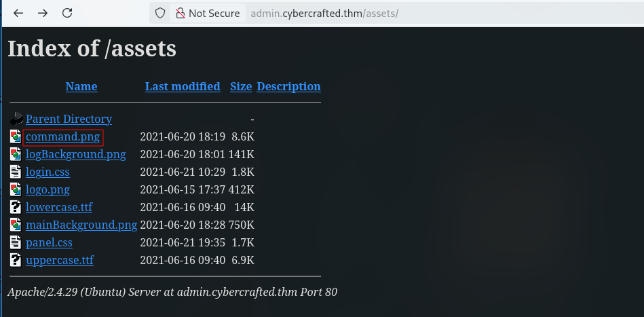644x317 pixels.
Task: Click the browser forward arrow
Action: pyautogui.click(x=42, y=13)
